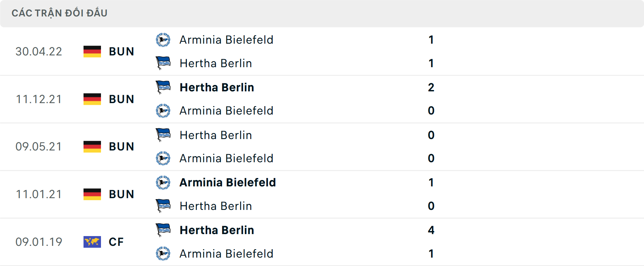This screenshot has height=266, width=644.
Task: Click the CÁC TRẬN ĐỐI ĐẤU header
Action: [60, 13]
